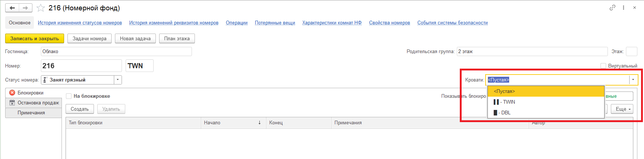Go forward with the right arrow
This screenshot has width=644, height=159.
pyautogui.click(x=25, y=8)
